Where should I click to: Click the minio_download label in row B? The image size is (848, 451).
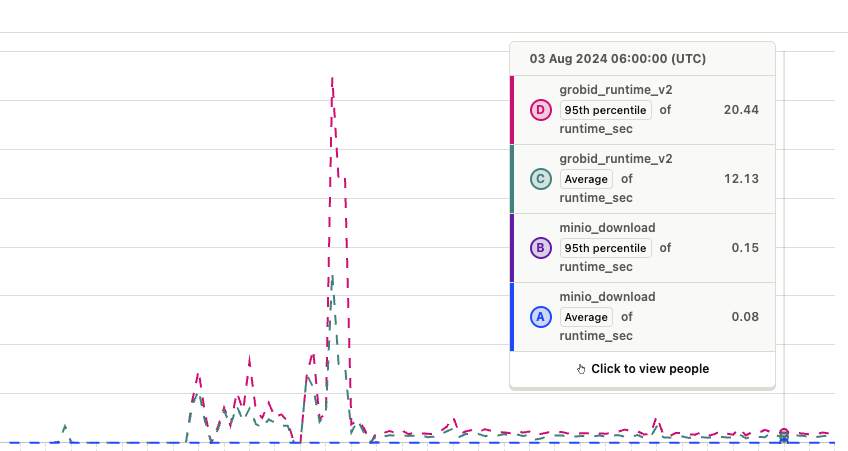607,228
